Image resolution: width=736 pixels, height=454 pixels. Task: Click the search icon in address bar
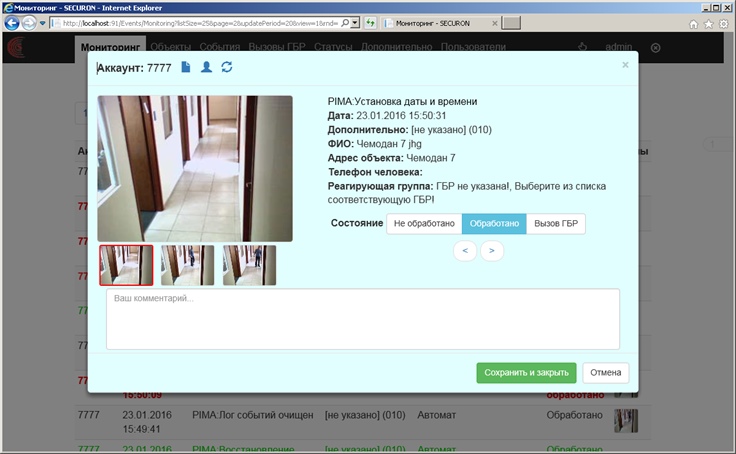345,23
